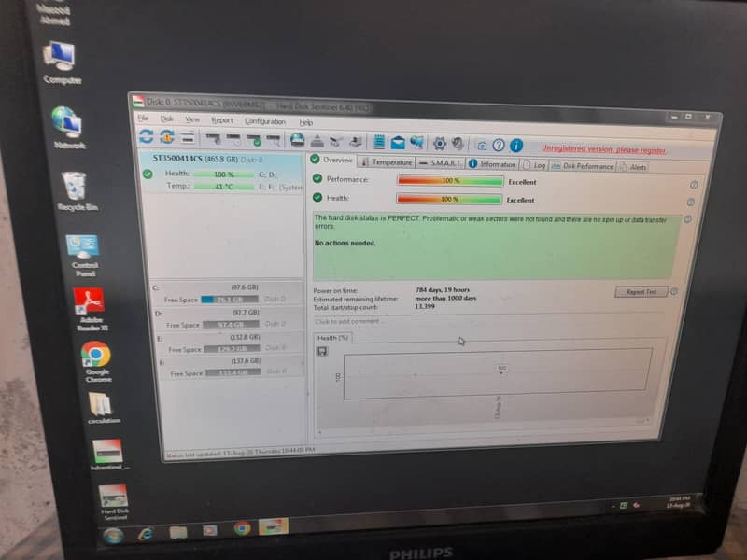Click the Repeat Test button
This screenshot has height=560, width=747.
(x=641, y=291)
